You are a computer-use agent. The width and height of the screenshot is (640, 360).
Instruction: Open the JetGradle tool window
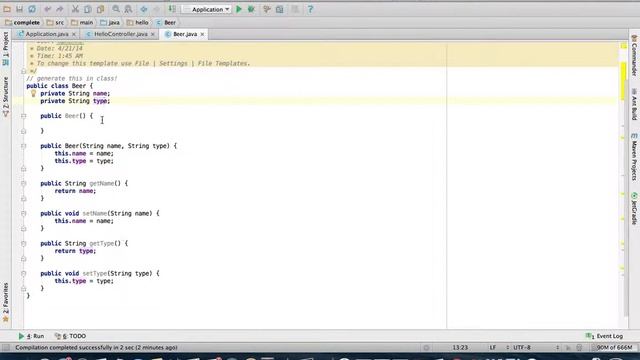click(634, 209)
